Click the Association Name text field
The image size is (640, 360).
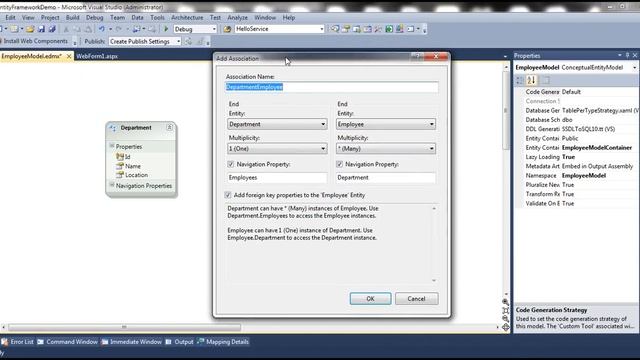[332, 87]
